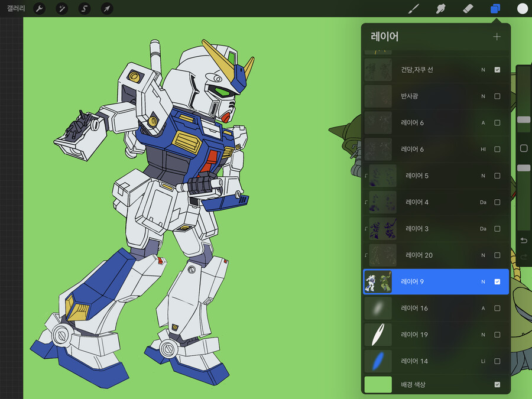Select the Eraser tool
Image resolution: width=532 pixels, height=399 pixels.
coord(468,9)
